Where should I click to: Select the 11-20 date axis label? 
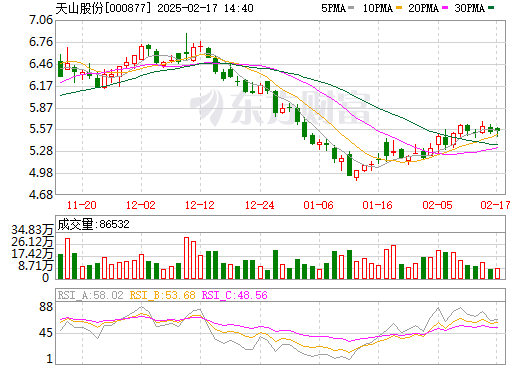82,205
